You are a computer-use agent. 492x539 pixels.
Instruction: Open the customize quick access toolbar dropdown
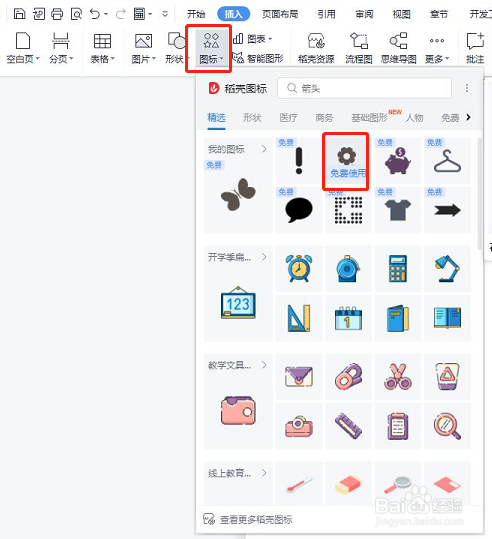[x=165, y=14]
